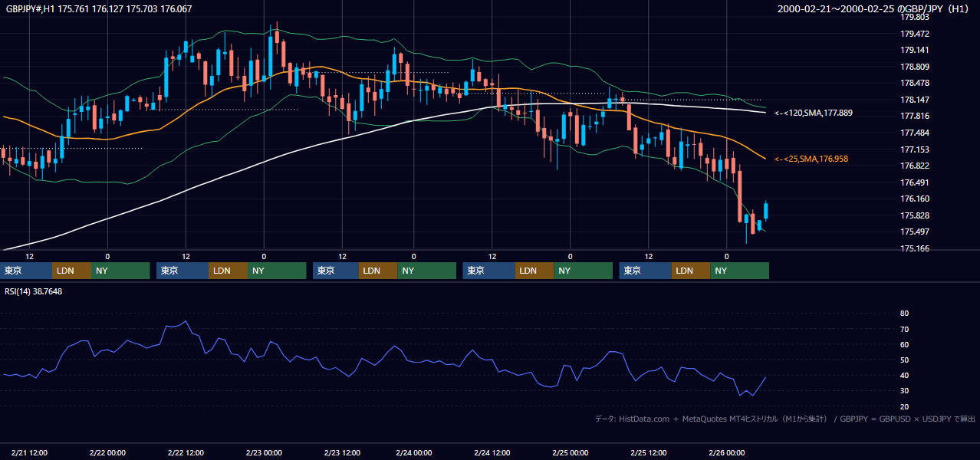Select the 東京 session block for 2/22
The width and height of the screenshot is (980, 460).
pos(183,271)
